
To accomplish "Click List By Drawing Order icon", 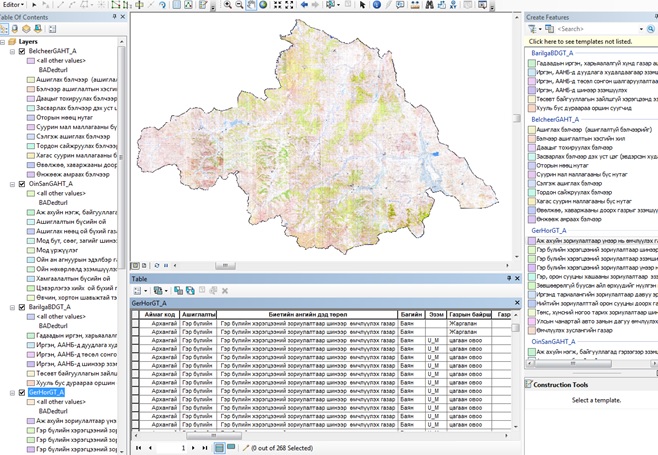I will pos(4,29).
